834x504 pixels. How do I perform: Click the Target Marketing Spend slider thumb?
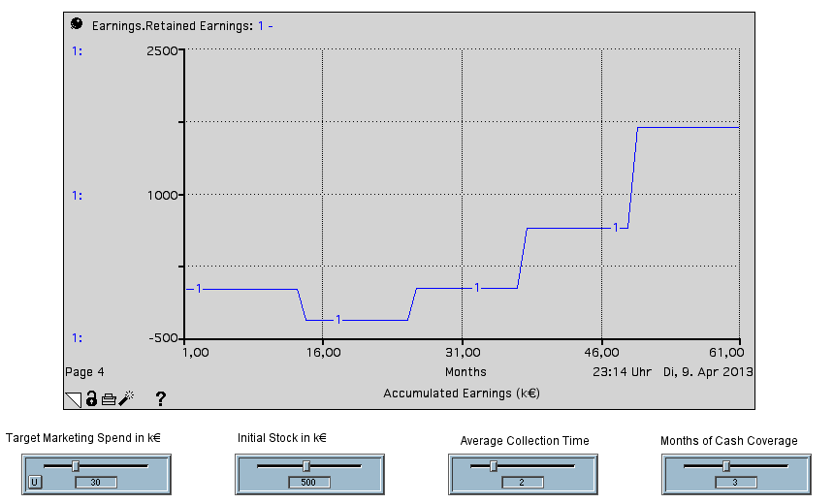pos(76,466)
